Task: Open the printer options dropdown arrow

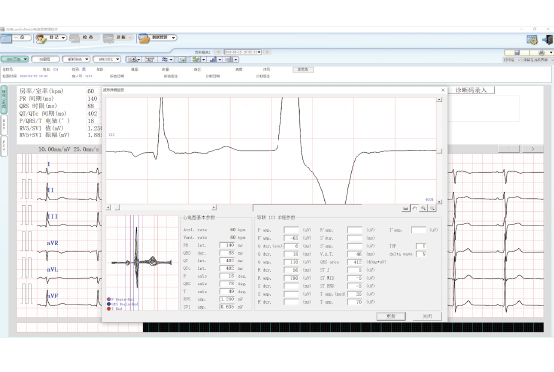Action: click(x=551, y=53)
